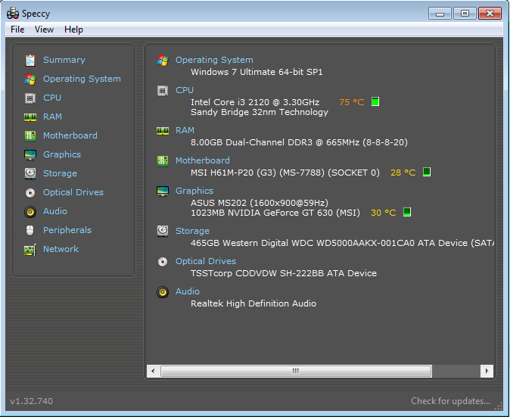Click the CPU chip icon in sidebar
Screen dimensions: 510x420
click(30, 98)
